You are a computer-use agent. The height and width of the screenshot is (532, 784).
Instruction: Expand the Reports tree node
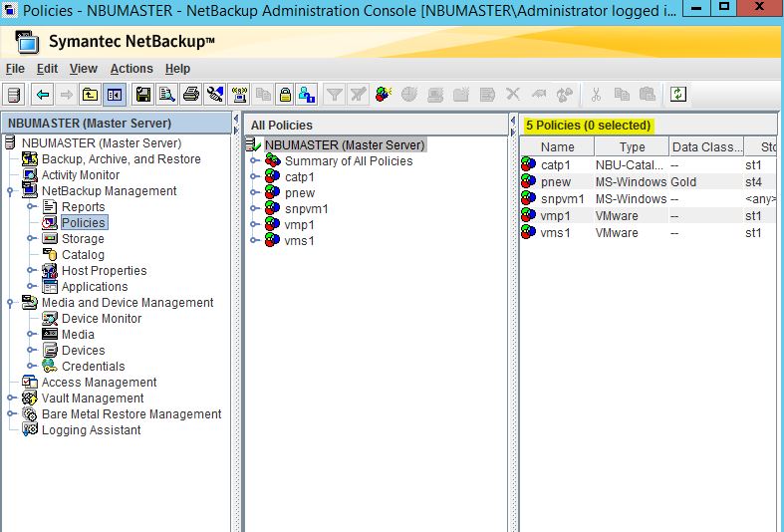[x=31, y=206]
